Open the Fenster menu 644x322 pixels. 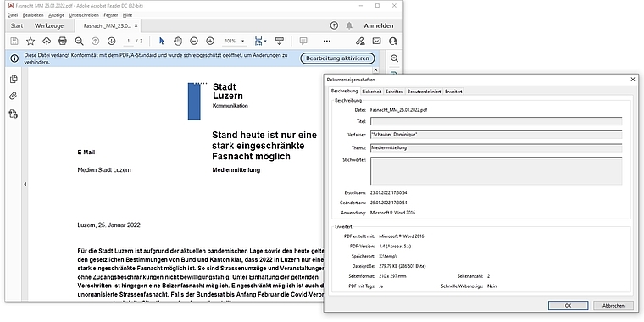[x=110, y=14]
